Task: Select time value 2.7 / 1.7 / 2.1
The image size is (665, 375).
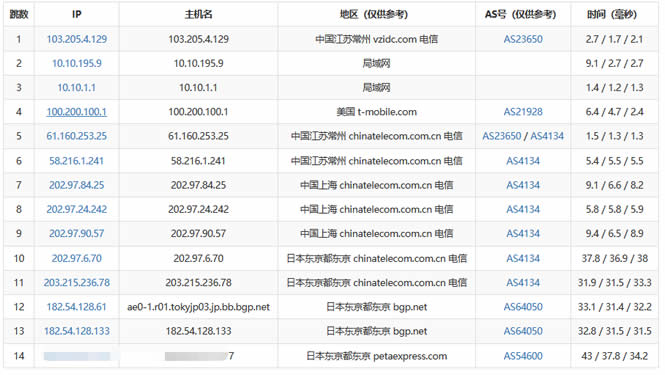Action: [615, 39]
